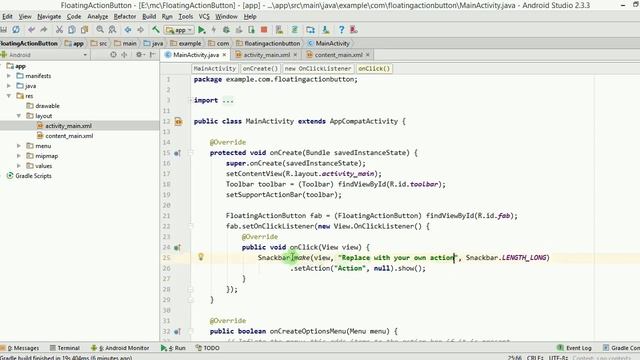640x360 pixels.
Task: Expand the manifests folder
Action: click(9, 76)
